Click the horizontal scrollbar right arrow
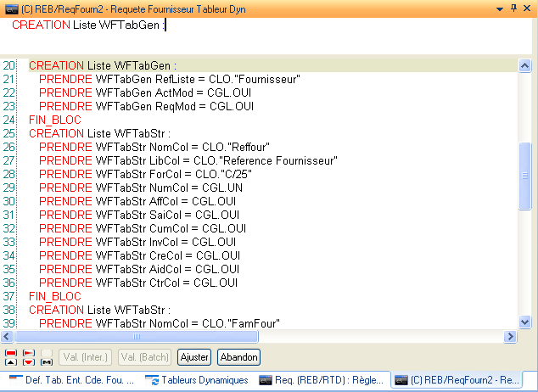The height and width of the screenshot is (392, 538). pos(511,336)
